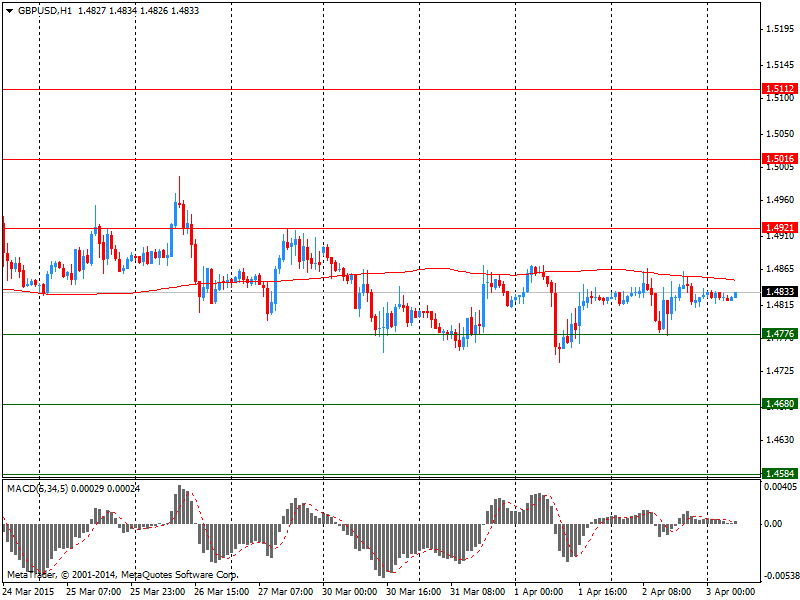Viewport: 800px width, 600px height.
Task: Click the 1.4725 price scale value
Action: point(780,370)
